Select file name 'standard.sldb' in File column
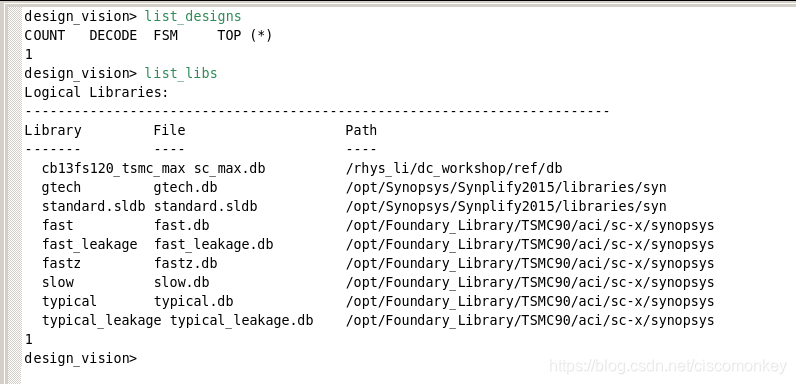796x384 pixels. pos(206,207)
